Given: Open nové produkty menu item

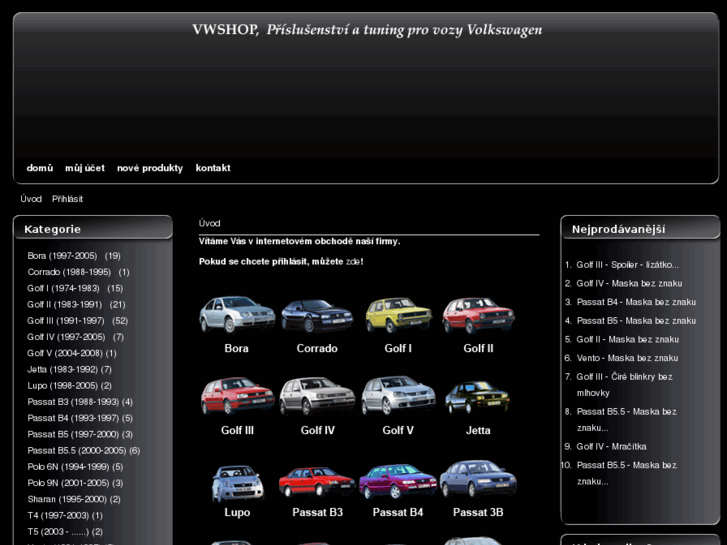Looking at the screenshot, I should (150, 168).
